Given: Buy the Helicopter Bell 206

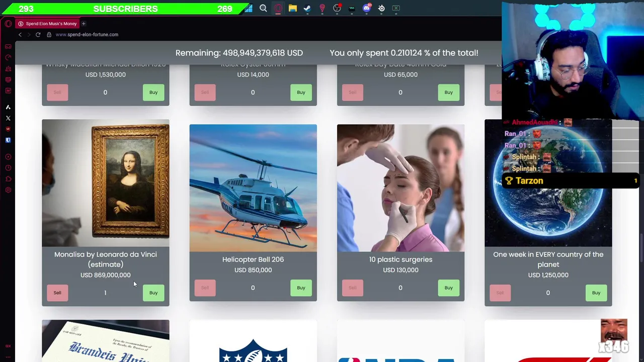Looking at the screenshot, I should 301,288.
